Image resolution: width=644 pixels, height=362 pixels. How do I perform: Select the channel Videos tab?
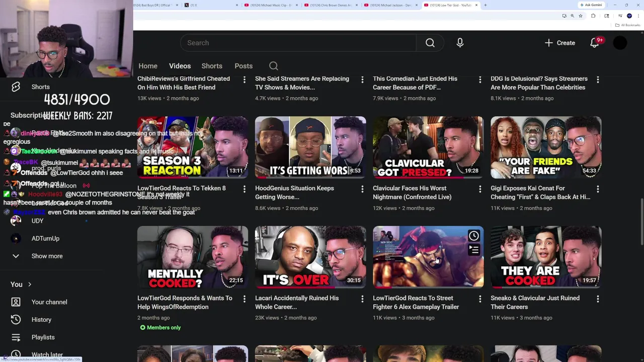point(180,66)
